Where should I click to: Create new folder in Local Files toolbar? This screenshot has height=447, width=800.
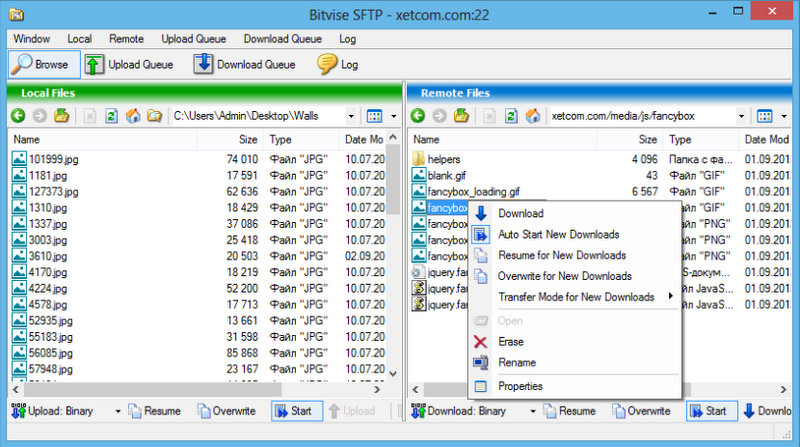tap(154, 116)
